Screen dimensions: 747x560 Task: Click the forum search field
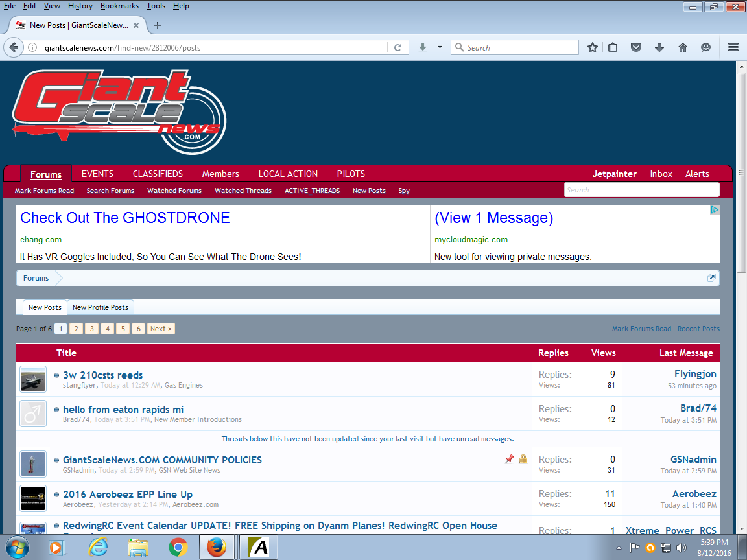pyautogui.click(x=642, y=189)
